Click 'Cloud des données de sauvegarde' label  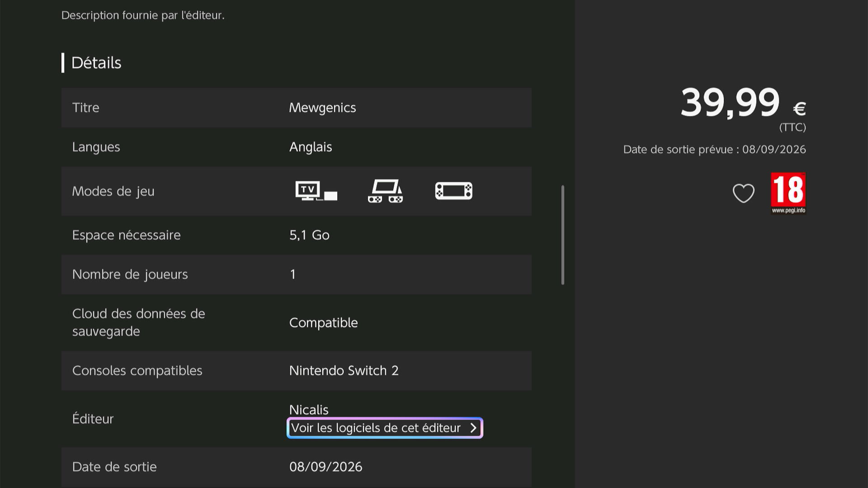[139, 323]
